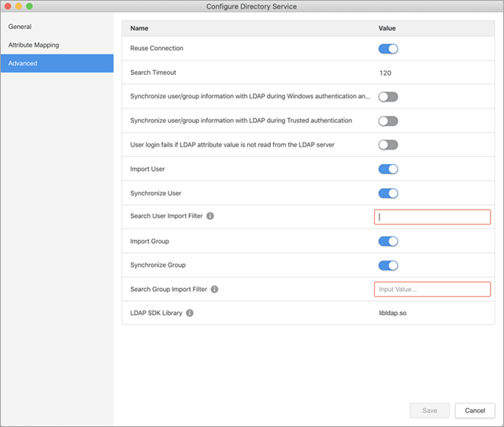Click info icon beside Search User Import Filter
The image size is (504, 427).
pyautogui.click(x=210, y=217)
